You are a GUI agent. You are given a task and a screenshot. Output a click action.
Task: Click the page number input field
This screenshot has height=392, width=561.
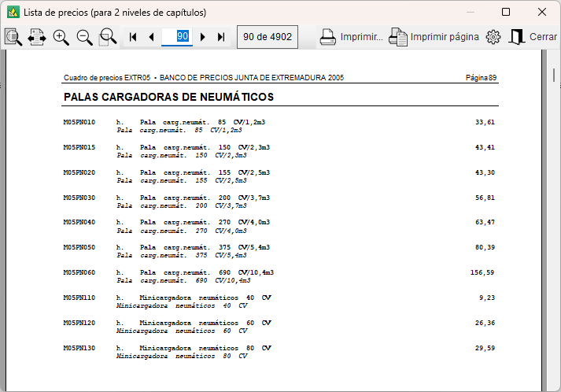(177, 36)
